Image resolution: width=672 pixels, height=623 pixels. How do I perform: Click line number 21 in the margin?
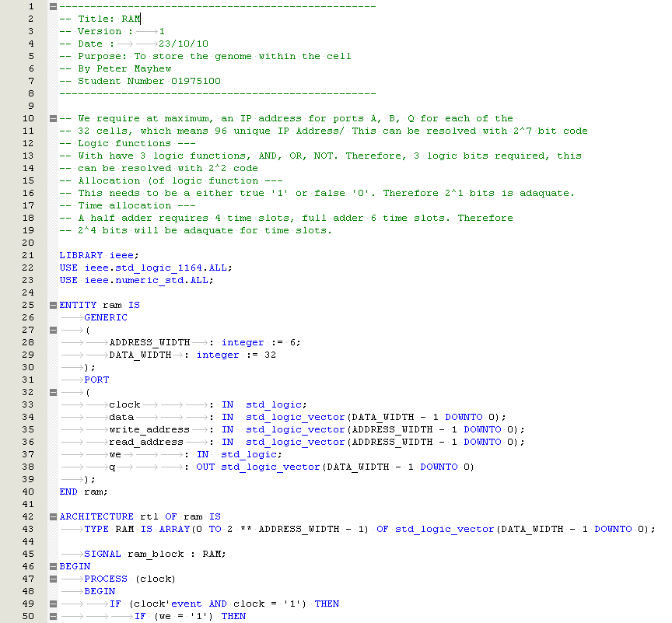(28, 255)
